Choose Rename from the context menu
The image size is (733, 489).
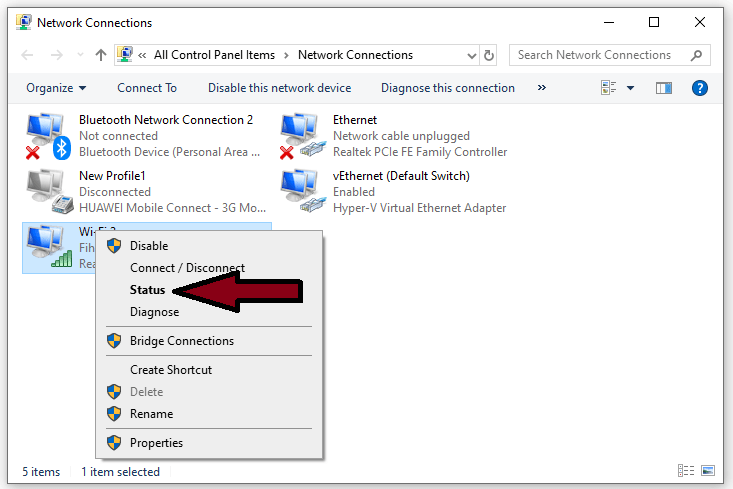(209, 414)
